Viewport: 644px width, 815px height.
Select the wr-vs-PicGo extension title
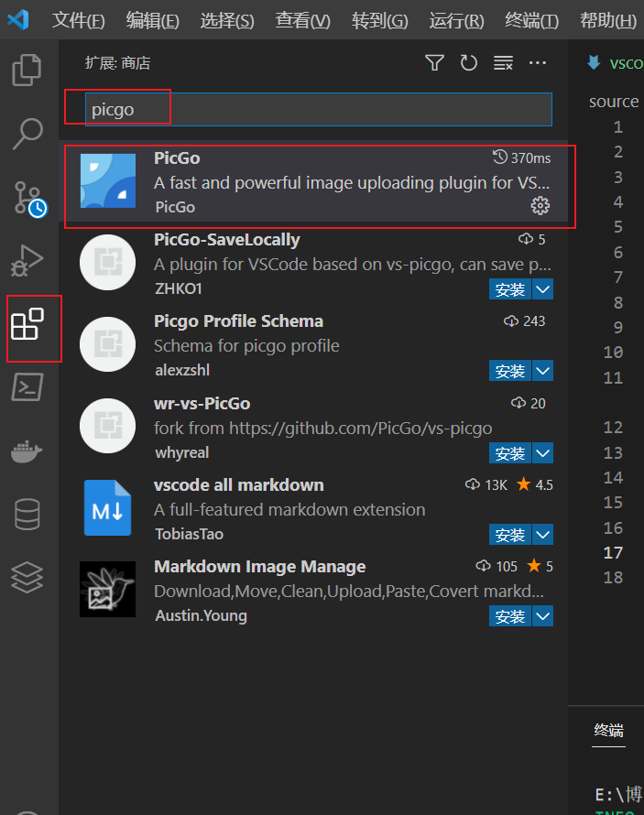pyautogui.click(x=202, y=403)
